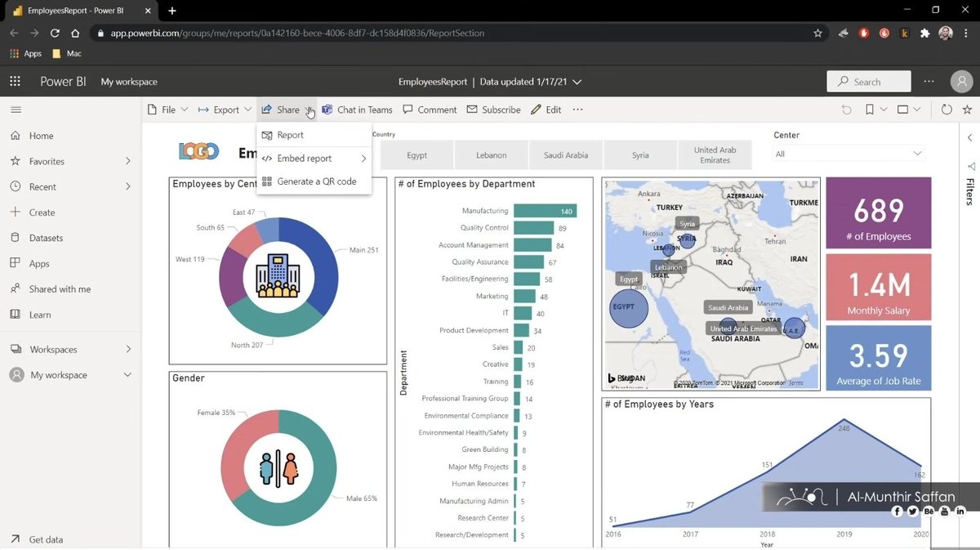Screen dimensions: 980x550
Task: Click the bookmark icon in toolbar
Action: pyautogui.click(x=870, y=110)
